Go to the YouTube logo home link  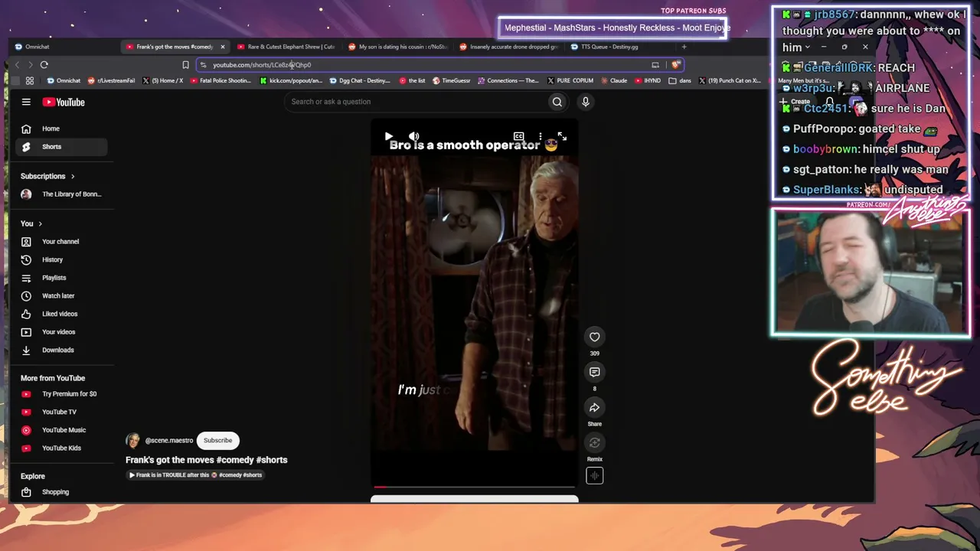(64, 102)
